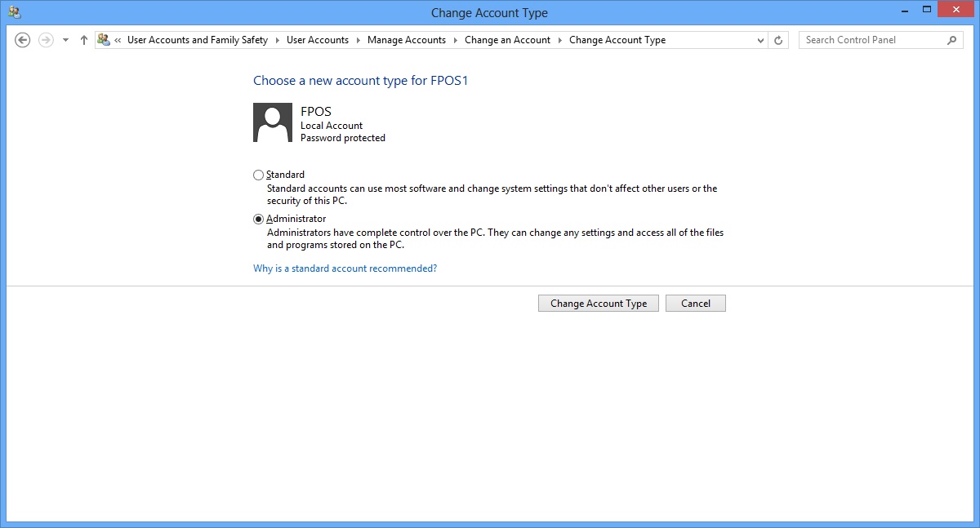The image size is (980, 528).
Task: Maximize the Change Account Type window
Action: [x=926, y=9]
